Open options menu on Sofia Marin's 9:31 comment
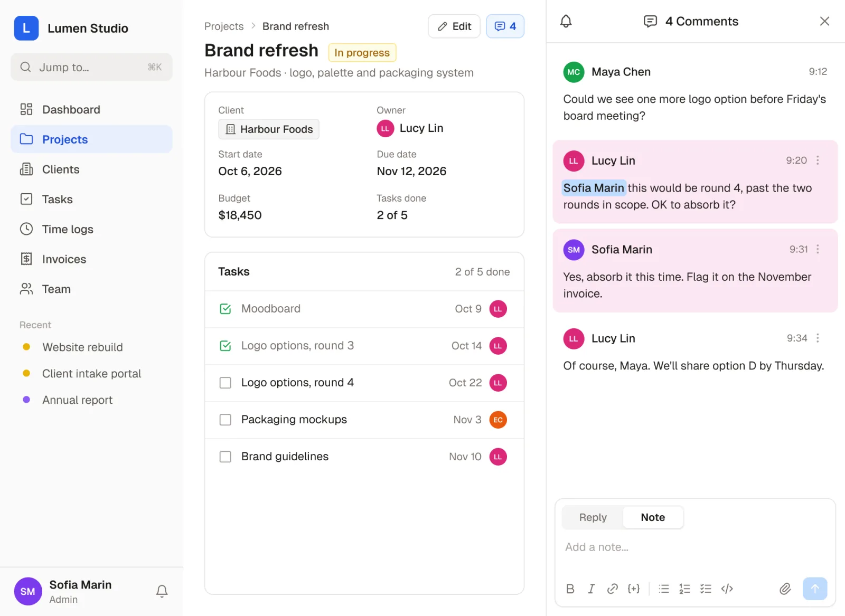 click(818, 249)
